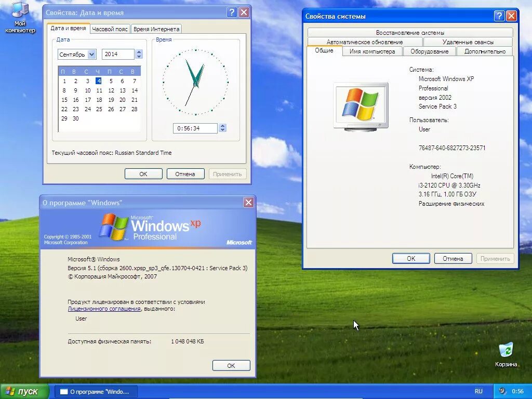Select day 30 in the calendar

coord(76,118)
